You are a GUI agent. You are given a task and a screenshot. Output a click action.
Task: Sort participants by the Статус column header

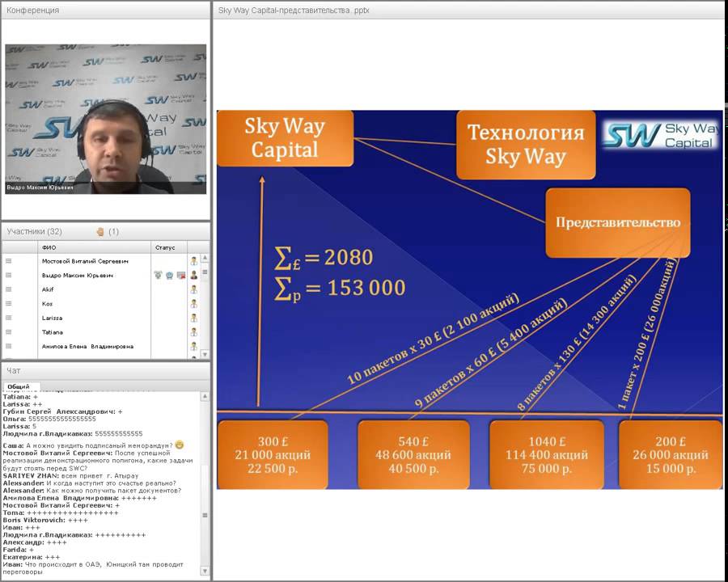pyautogui.click(x=169, y=247)
